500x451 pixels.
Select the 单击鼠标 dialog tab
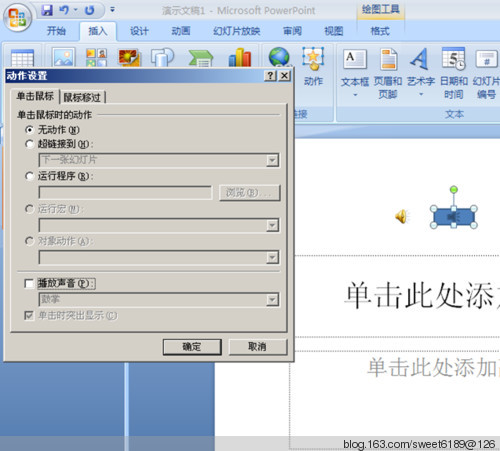tap(35, 96)
